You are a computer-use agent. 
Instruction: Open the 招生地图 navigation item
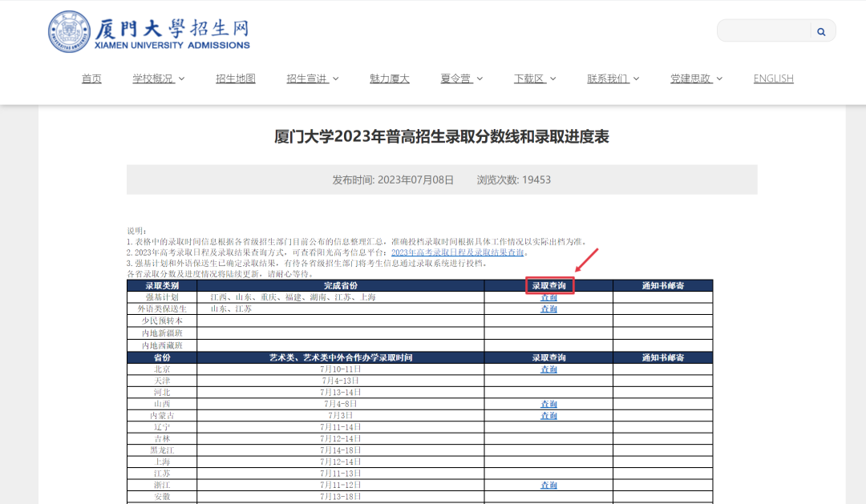(236, 78)
